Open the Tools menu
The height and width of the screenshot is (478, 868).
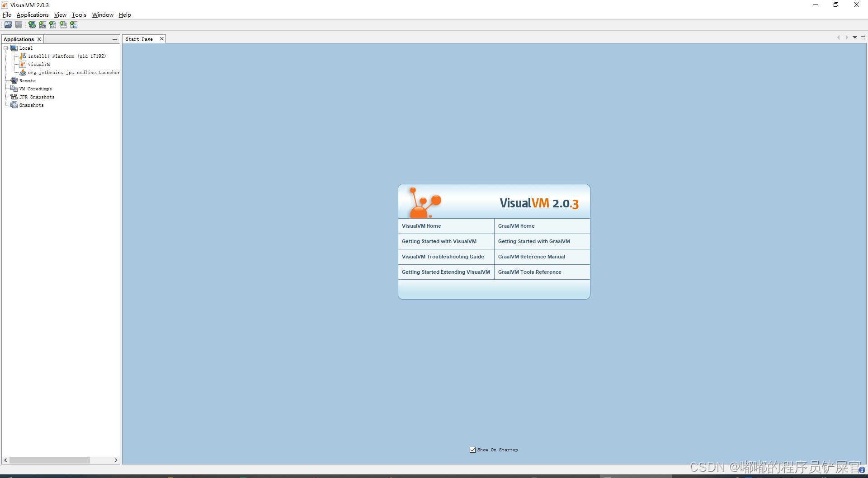[x=79, y=15]
